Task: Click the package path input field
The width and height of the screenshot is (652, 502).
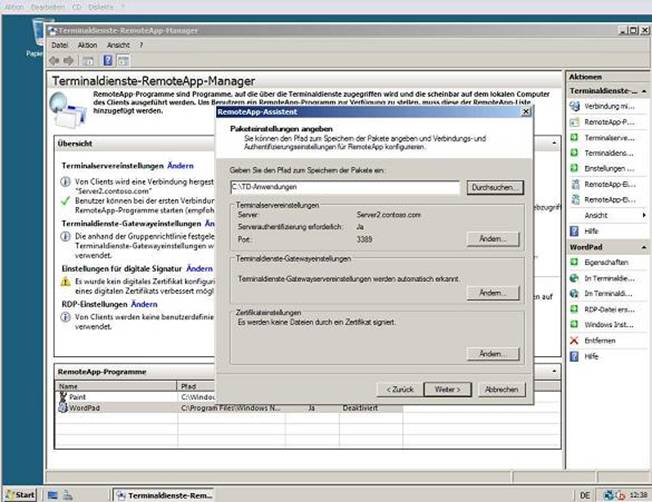Action: point(345,187)
